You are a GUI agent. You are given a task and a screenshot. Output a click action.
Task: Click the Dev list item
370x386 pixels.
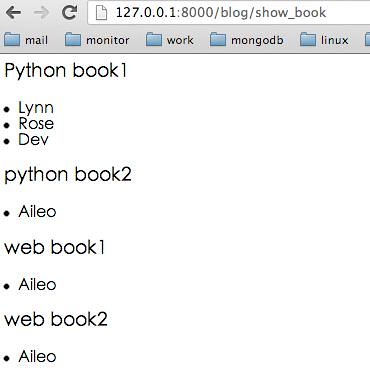coord(33,139)
